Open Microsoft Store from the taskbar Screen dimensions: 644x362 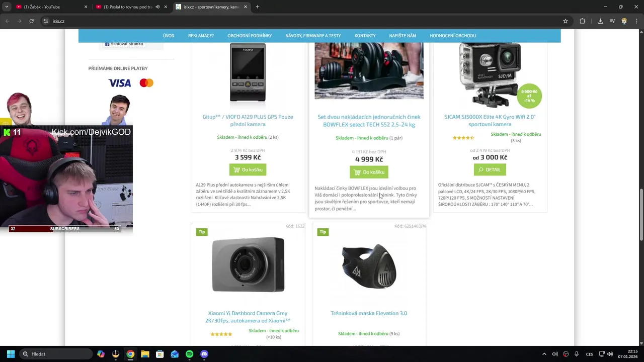point(160,354)
